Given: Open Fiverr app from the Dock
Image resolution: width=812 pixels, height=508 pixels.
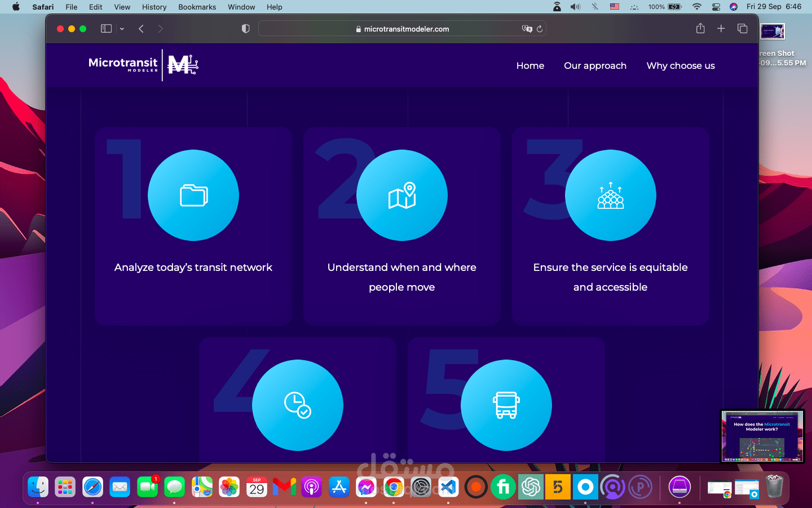Looking at the screenshot, I should [503, 487].
